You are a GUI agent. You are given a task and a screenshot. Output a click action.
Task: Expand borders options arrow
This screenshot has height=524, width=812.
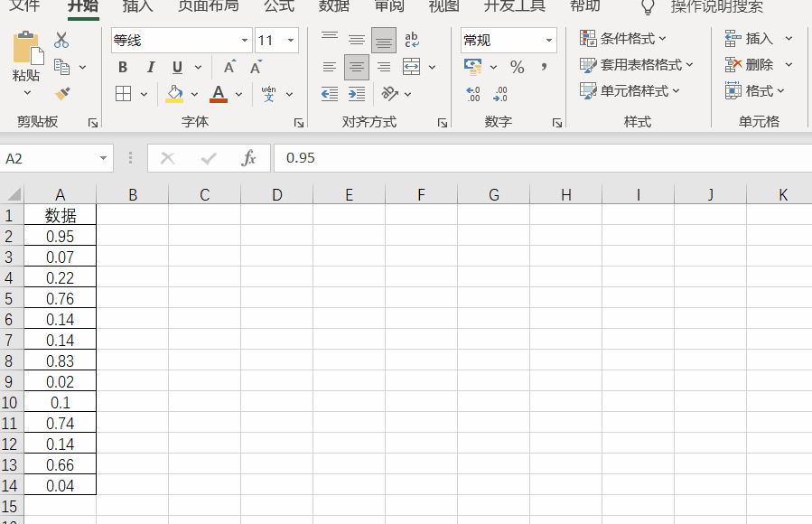(144, 94)
